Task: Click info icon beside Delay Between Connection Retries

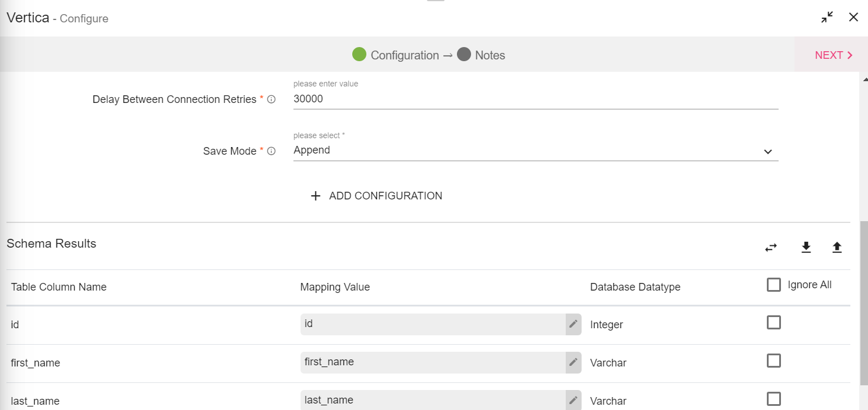Action: 271,99
